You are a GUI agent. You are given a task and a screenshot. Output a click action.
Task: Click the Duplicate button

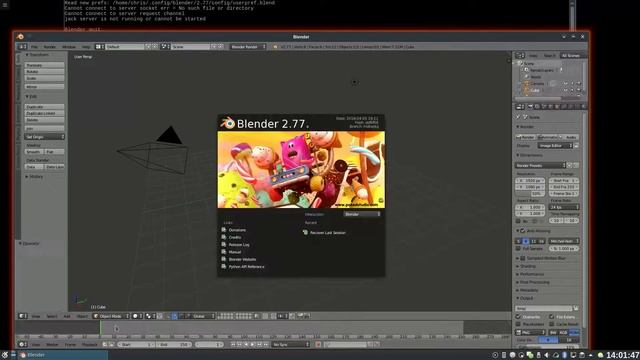pos(44,107)
